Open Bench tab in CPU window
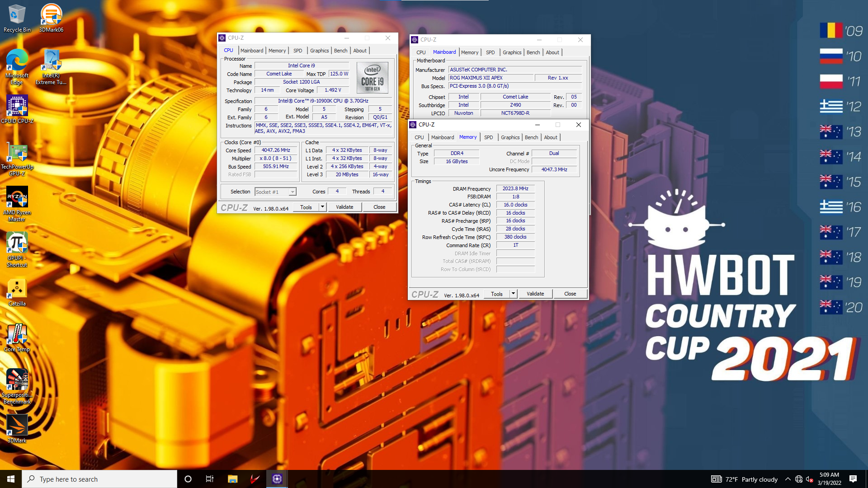Image resolution: width=868 pixels, height=488 pixels. pos(341,51)
